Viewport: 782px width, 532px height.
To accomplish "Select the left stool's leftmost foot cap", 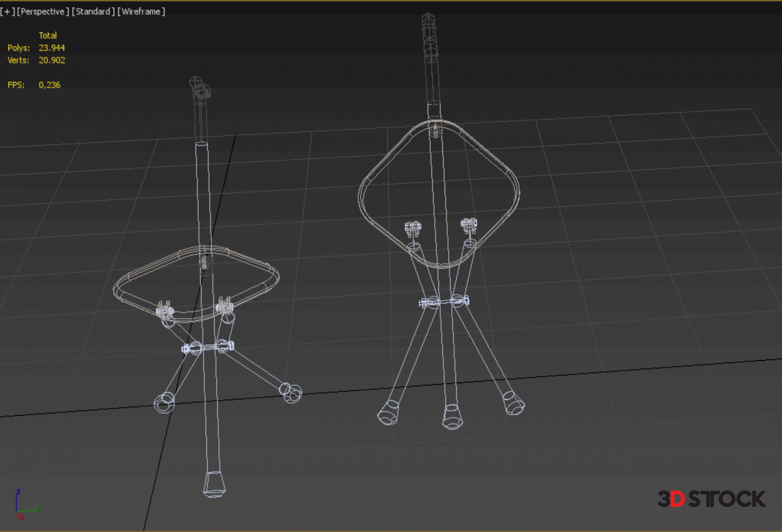I will (x=164, y=402).
